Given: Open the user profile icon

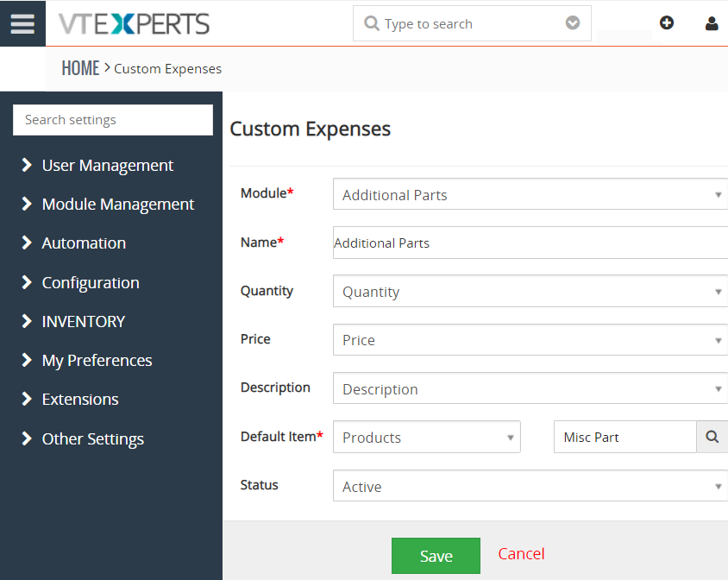Looking at the screenshot, I should (x=712, y=23).
